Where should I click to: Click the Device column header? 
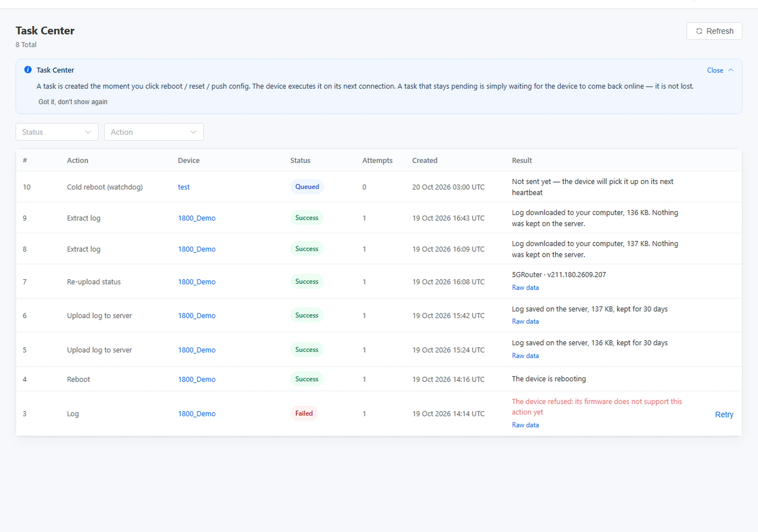pyautogui.click(x=189, y=160)
